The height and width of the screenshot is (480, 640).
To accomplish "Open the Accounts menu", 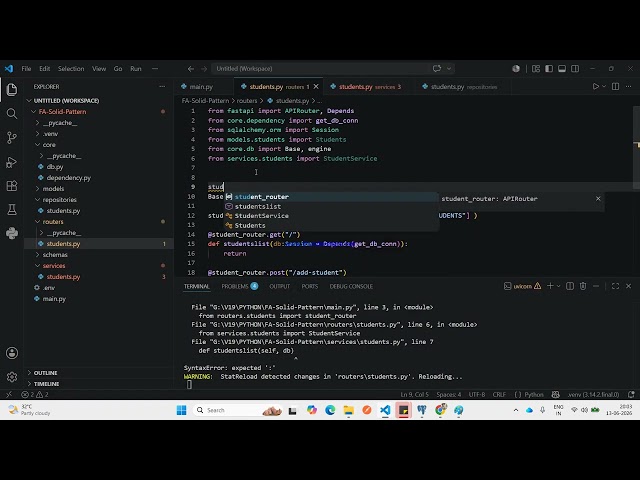I will (12, 353).
